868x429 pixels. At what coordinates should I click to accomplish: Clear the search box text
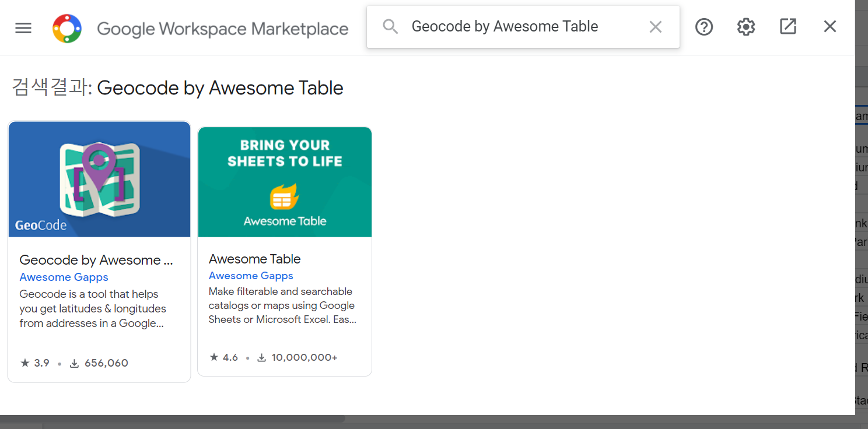[x=656, y=27]
